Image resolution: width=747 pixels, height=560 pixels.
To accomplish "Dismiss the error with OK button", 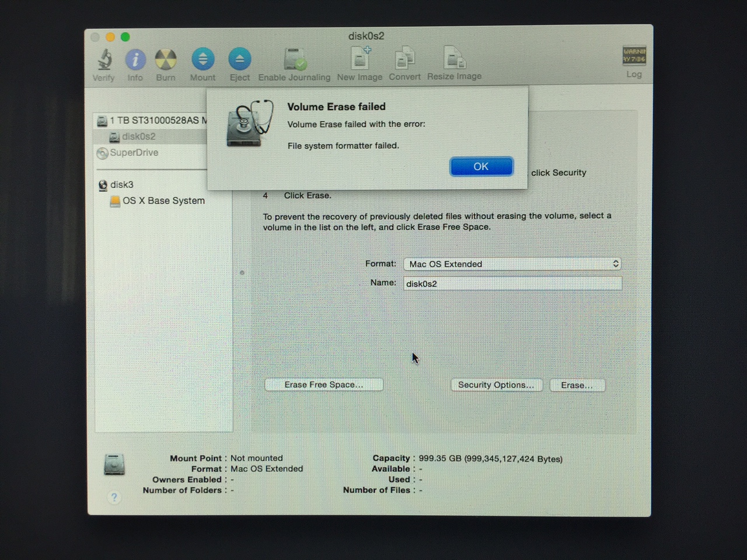I will click(481, 167).
